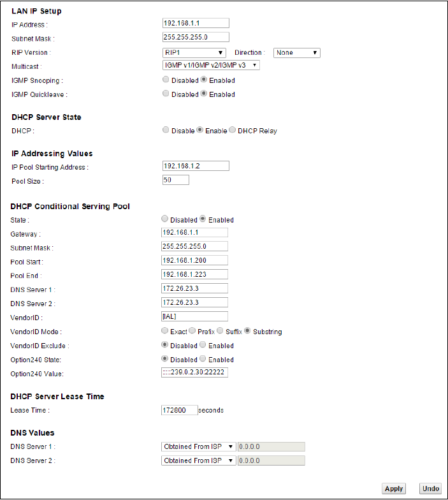Select Substring VendorID Mode
The width and height of the screenshot is (448, 500).
click(x=247, y=330)
